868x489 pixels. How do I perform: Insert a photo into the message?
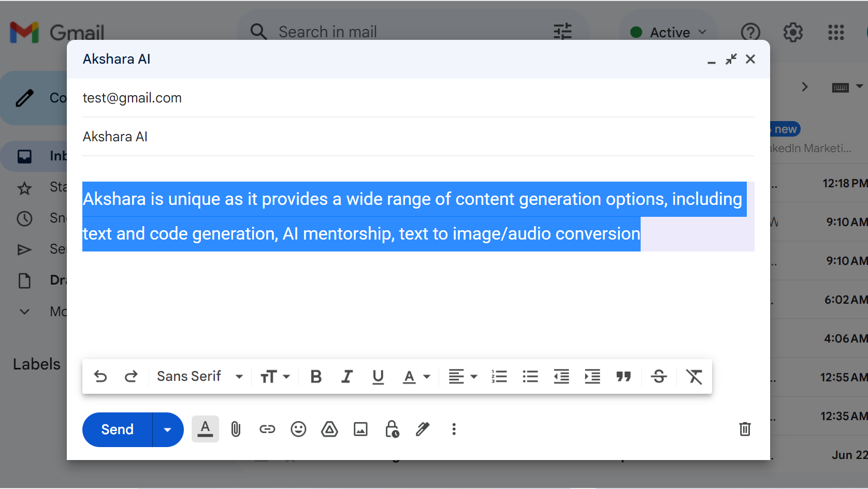click(x=360, y=429)
